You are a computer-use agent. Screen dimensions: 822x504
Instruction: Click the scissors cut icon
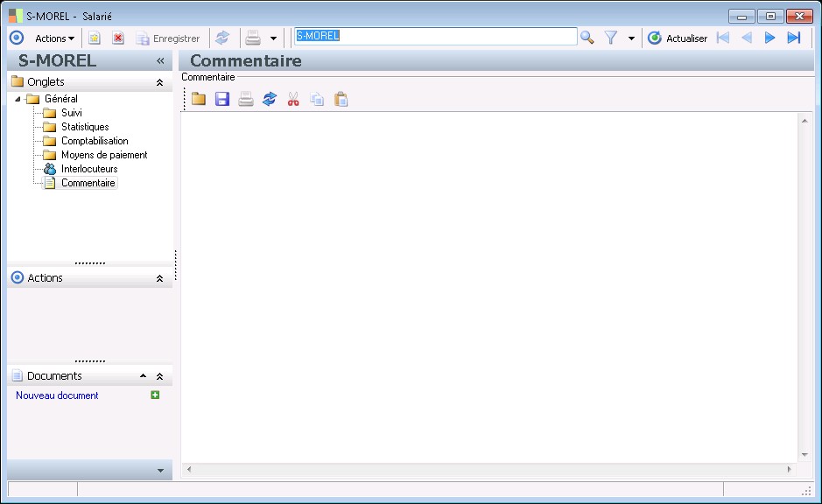pos(293,99)
